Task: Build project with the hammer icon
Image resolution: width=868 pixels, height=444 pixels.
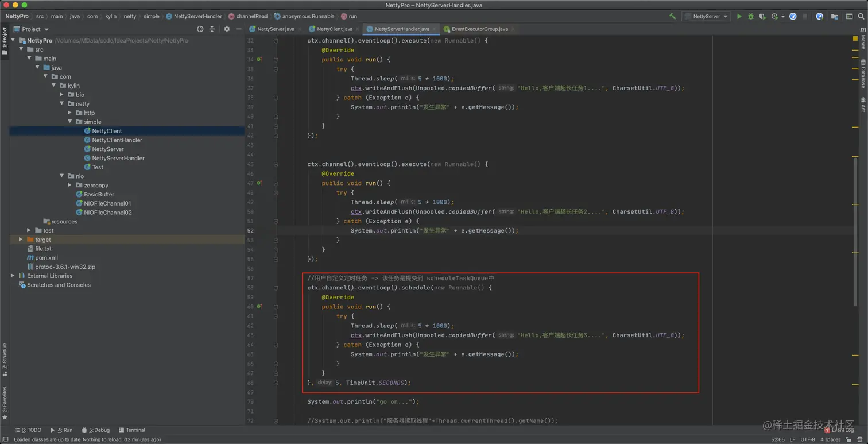Action: 672,17
